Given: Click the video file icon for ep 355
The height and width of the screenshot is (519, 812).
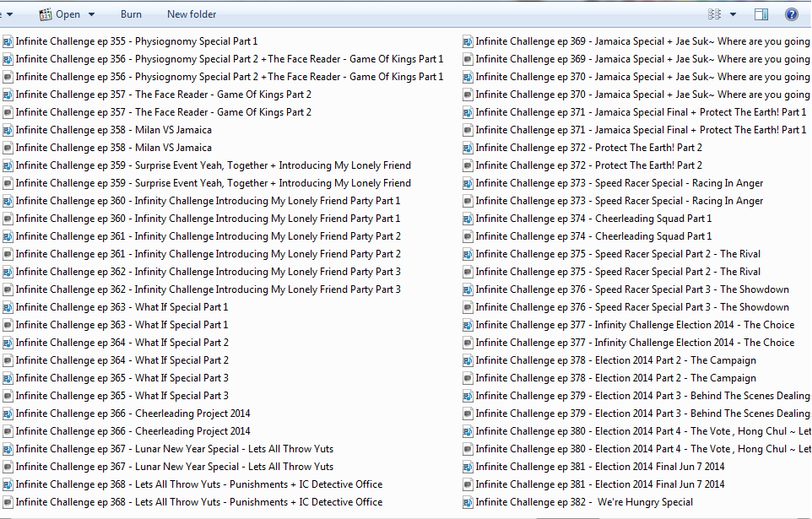Looking at the screenshot, I should pyautogui.click(x=8, y=41).
